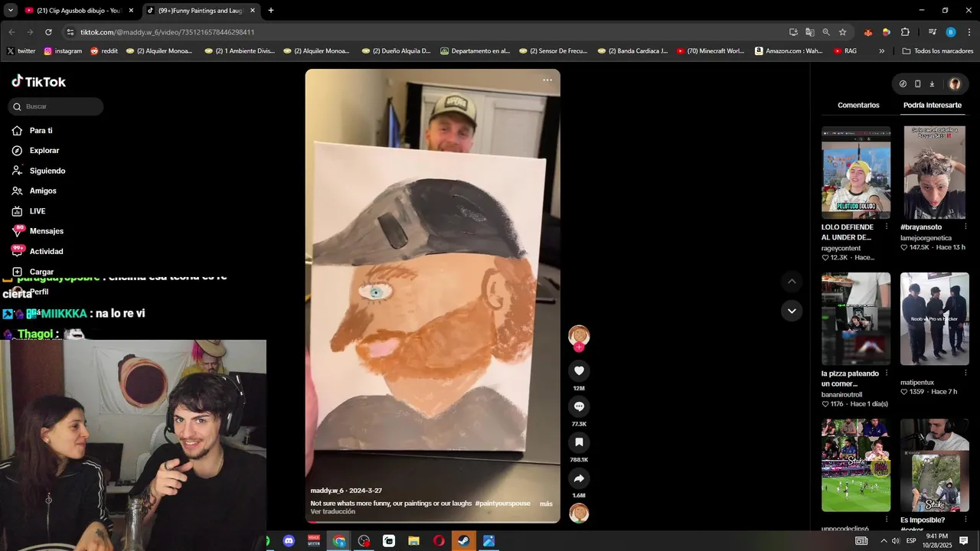The width and height of the screenshot is (980, 551).
Task: Open the profile avatar in the top-right pill
Action: point(955,84)
